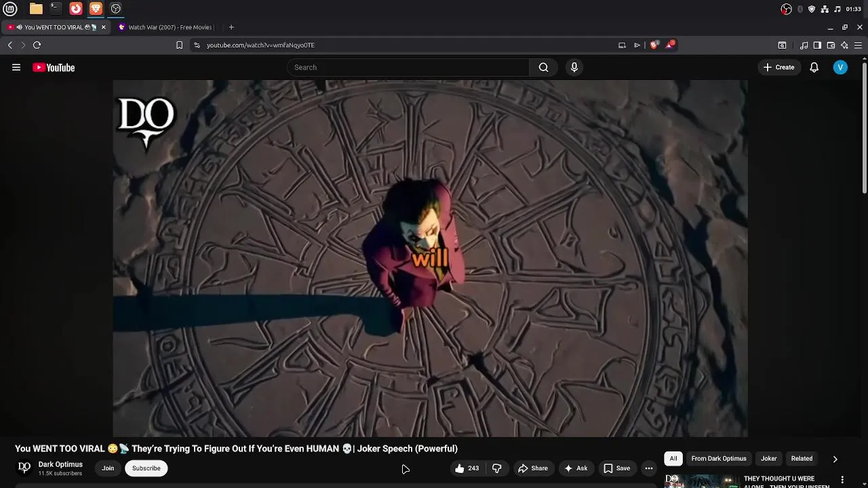Close the You WENT TOO VIRAL tab

[x=104, y=27]
